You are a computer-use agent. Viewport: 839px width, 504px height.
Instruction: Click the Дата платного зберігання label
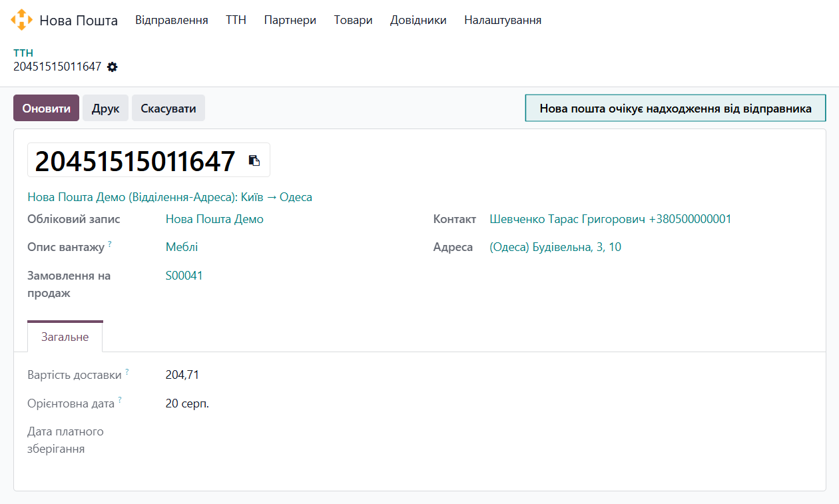(65, 440)
